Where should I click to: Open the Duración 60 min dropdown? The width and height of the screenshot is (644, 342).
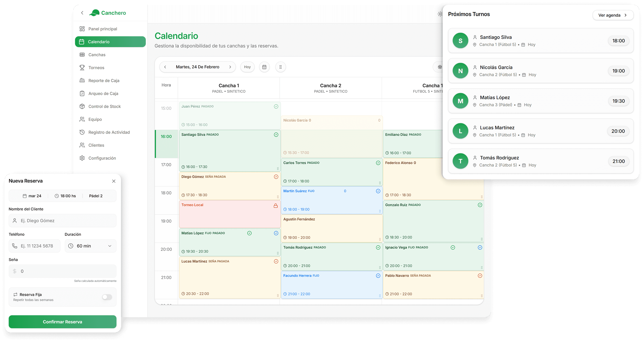point(90,246)
